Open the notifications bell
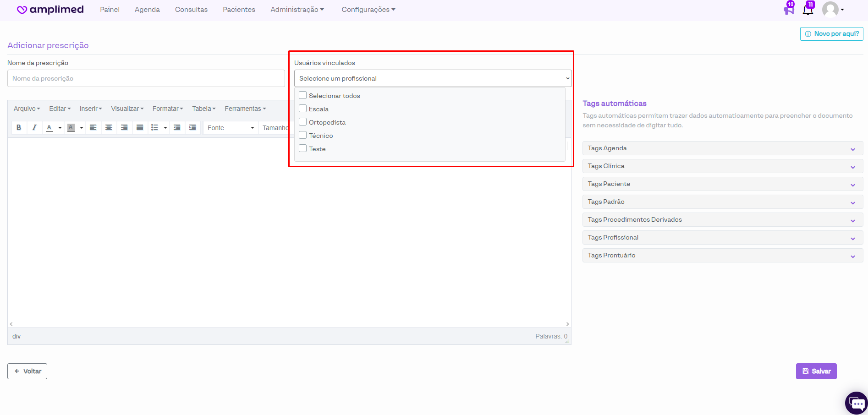The image size is (868, 415). [808, 10]
